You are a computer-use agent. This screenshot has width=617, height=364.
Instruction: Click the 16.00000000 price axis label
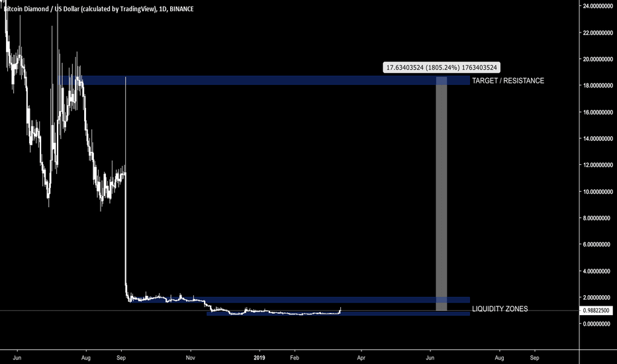click(x=598, y=112)
